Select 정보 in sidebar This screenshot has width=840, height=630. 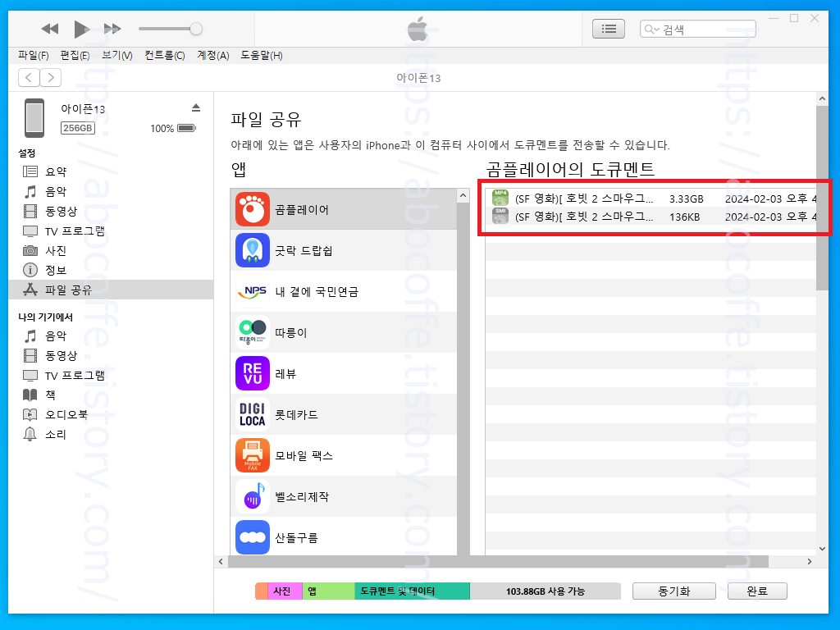coord(111,270)
